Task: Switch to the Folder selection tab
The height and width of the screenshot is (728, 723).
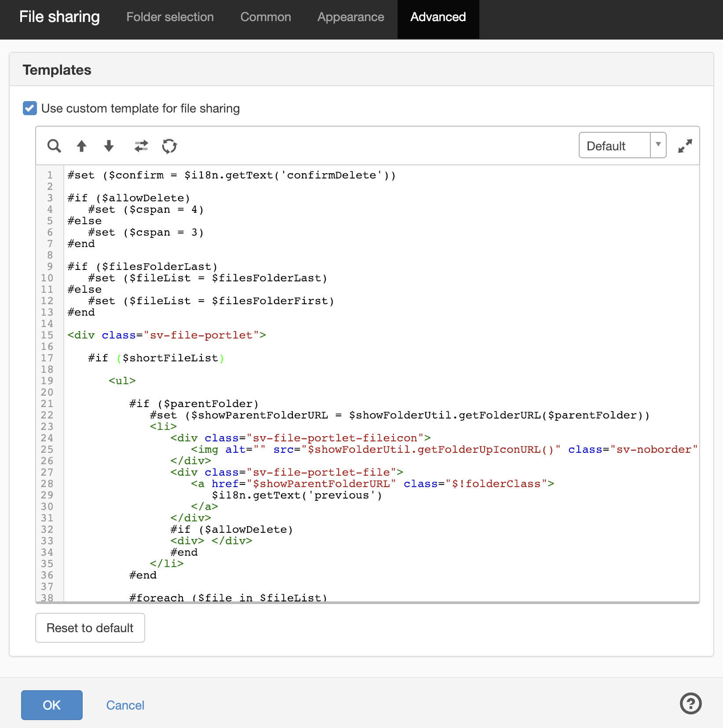Action: click(170, 17)
